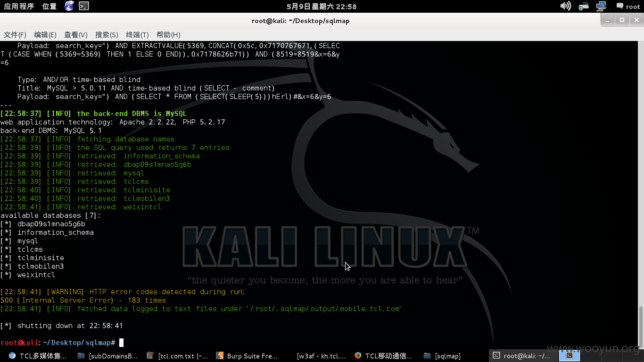The image size is (644, 362).
Task: Click the clock showing 5月9日星期六 22:58
Action: (x=322, y=7)
